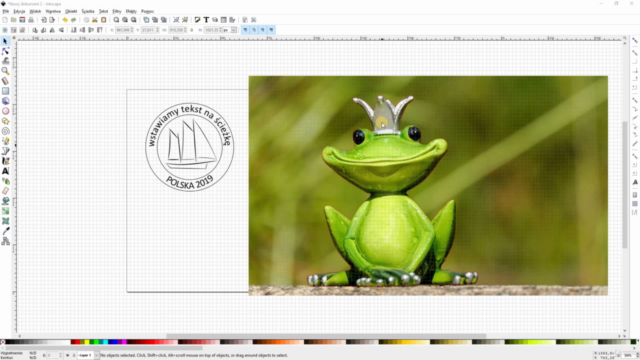Pick the yellow palette swatch
640x360 pixels.
tap(87, 342)
